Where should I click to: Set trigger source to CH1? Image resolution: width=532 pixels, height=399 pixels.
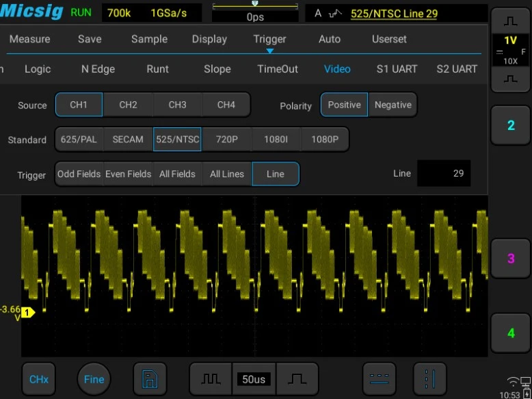tap(79, 105)
